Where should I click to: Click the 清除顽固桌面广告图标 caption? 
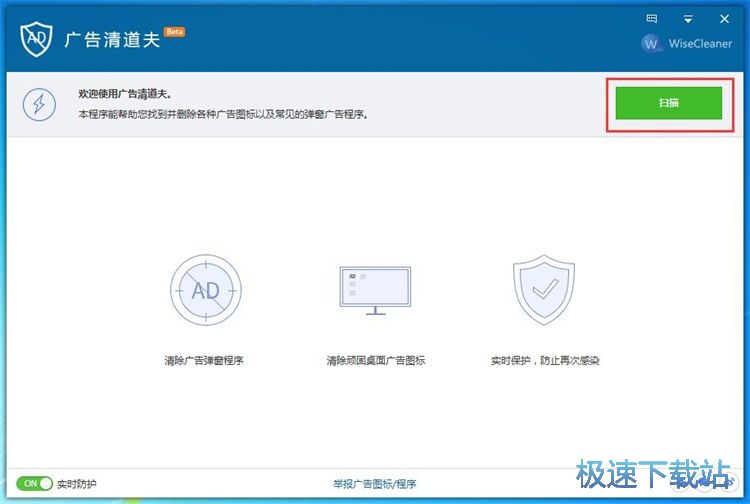pyautogui.click(x=375, y=360)
